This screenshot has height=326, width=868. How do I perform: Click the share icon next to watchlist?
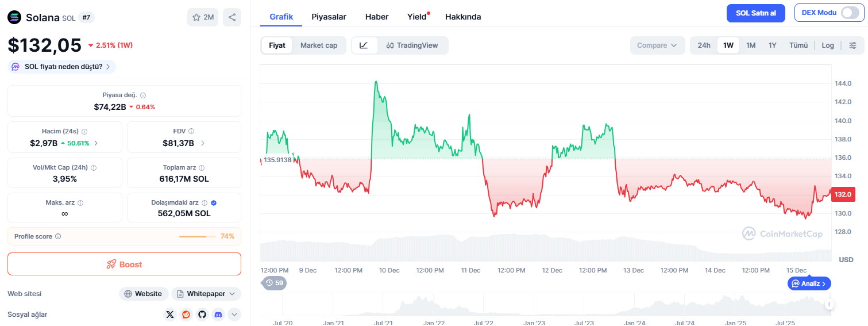232,17
